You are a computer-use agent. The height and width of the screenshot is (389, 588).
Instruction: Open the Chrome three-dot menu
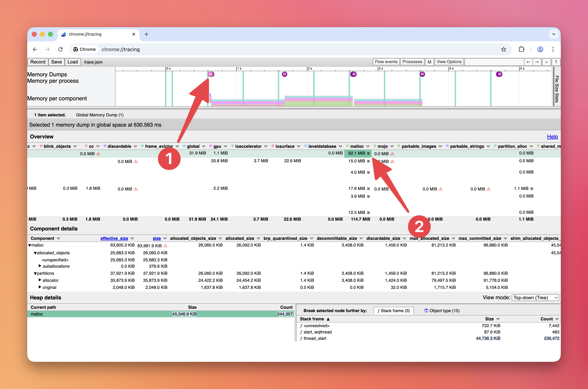point(553,49)
